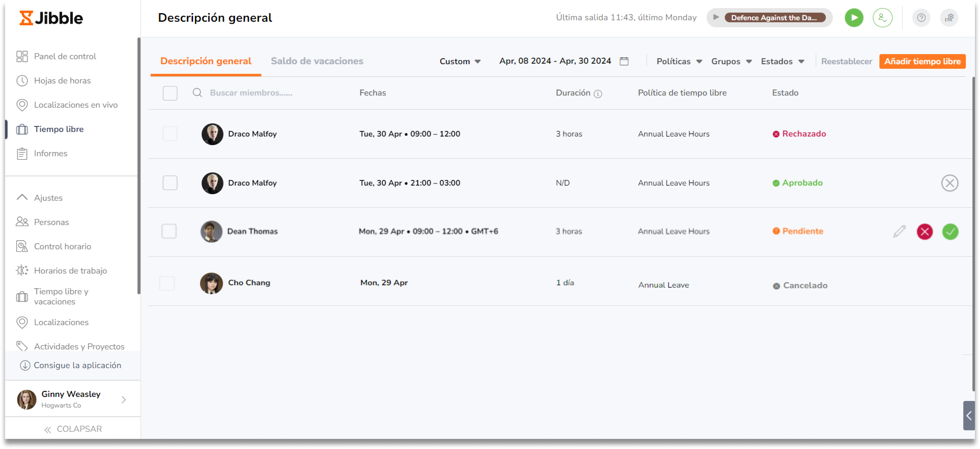Toggle checkbox for Cho Chang row

pyautogui.click(x=167, y=283)
